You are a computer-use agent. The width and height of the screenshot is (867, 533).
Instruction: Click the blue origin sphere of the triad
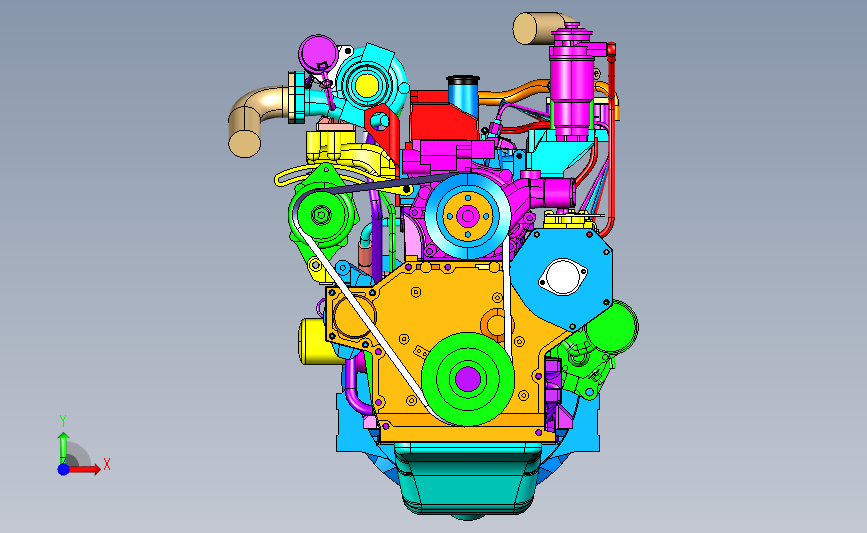(63, 469)
